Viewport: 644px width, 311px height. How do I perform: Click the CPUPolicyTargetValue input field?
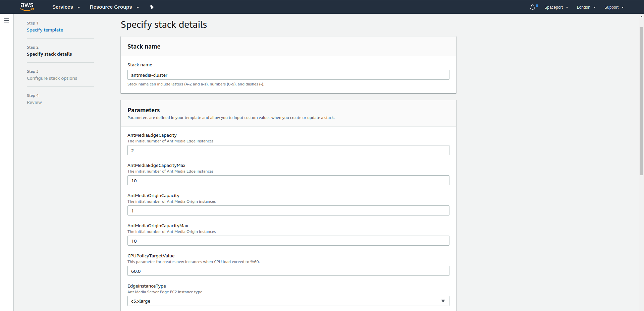coord(288,271)
